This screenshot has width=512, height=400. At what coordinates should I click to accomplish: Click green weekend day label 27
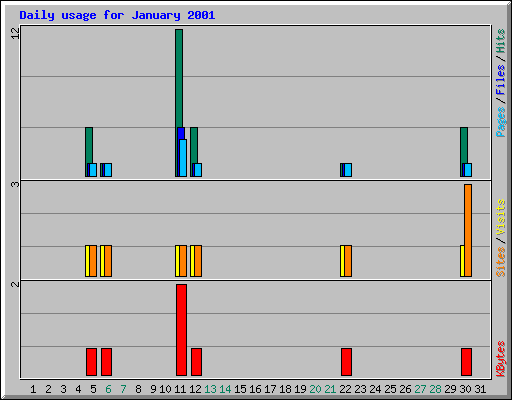tap(420, 389)
